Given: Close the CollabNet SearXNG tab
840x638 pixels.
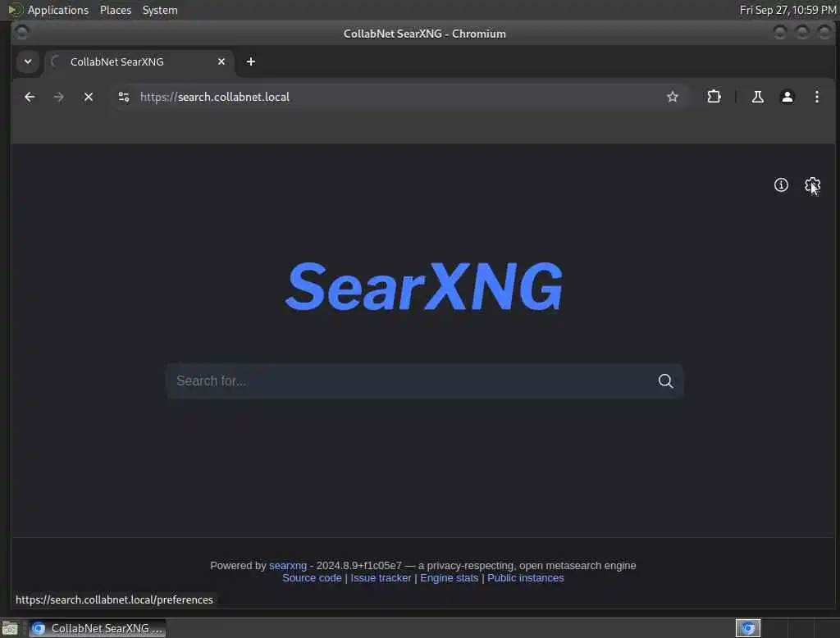Looking at the screenshot, I should 221,62.
